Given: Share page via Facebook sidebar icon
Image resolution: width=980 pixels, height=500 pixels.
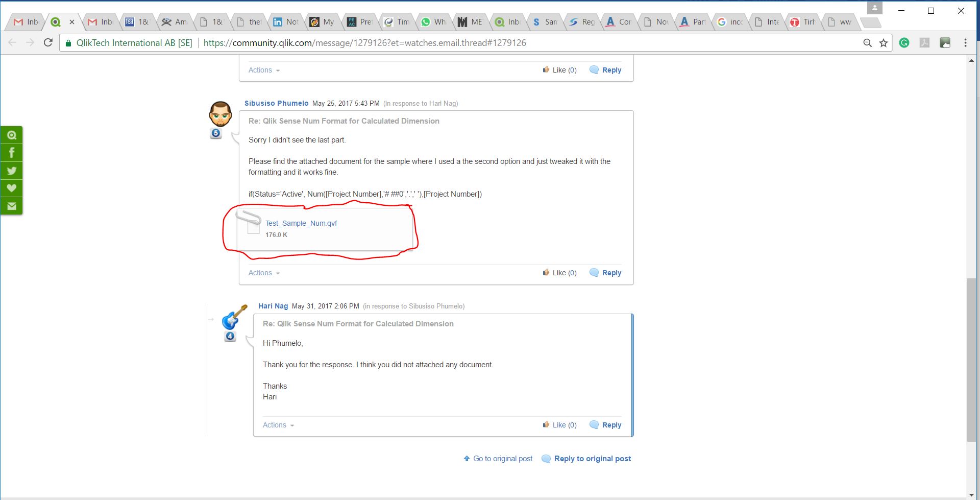Looking at the screenshot, I should [x=12, y=153].
